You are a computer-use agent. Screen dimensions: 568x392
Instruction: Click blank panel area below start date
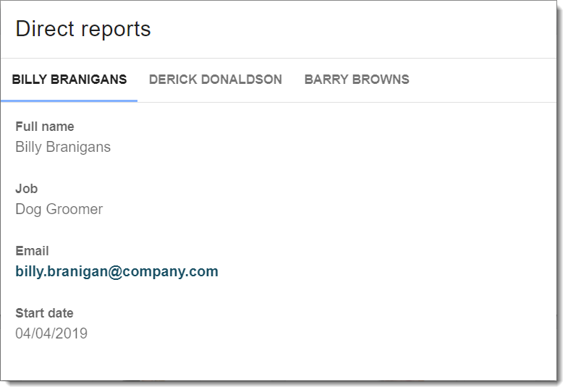click(x=279, y=361)
